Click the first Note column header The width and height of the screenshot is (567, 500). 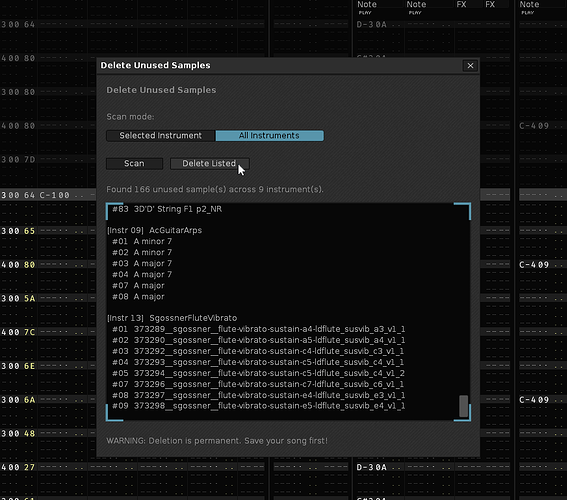click(x=367, y=5)
